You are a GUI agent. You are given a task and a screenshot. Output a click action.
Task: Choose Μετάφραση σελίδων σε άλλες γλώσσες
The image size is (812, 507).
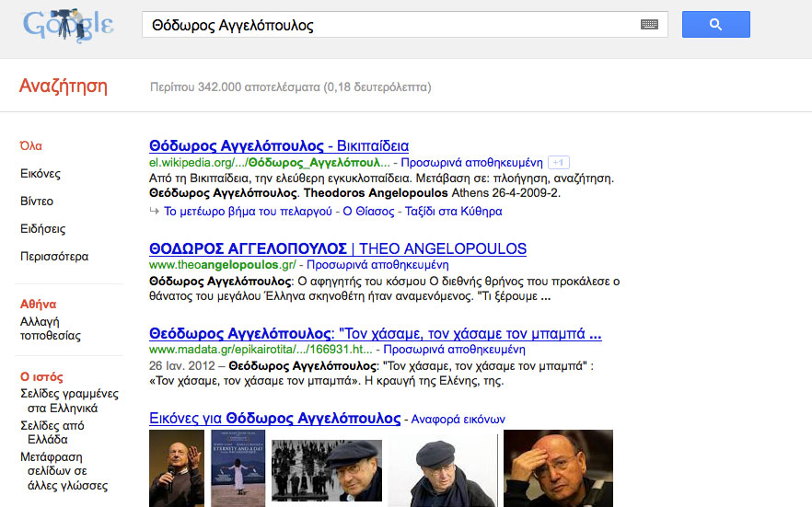tap(64, 471)
